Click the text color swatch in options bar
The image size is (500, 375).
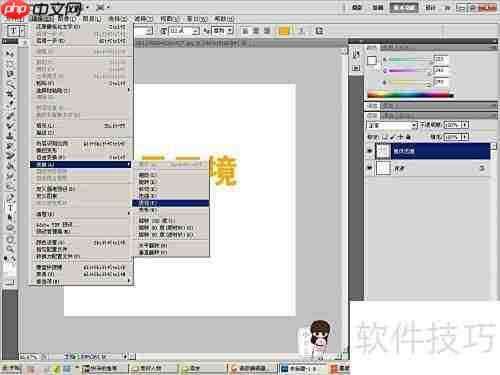284,31
